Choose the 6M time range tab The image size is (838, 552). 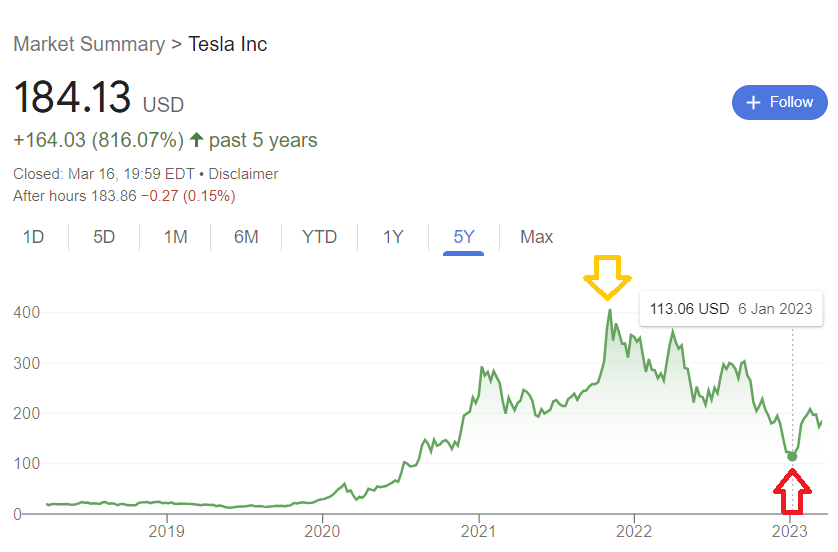pos(246,237)
